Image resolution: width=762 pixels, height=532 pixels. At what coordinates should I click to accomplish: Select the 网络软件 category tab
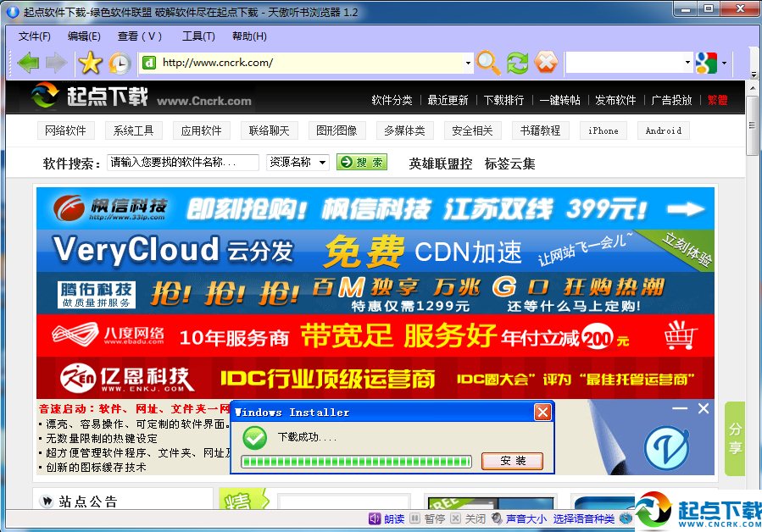point(65,130)
